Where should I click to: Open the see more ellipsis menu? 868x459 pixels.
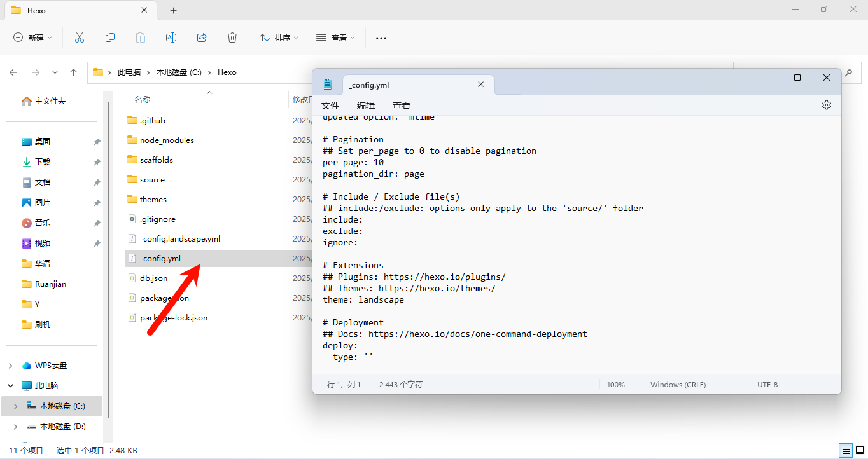(381, 38)
